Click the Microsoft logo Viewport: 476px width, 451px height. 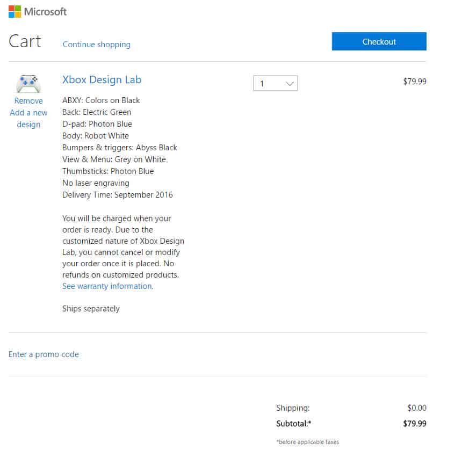[x=38, y=11]
